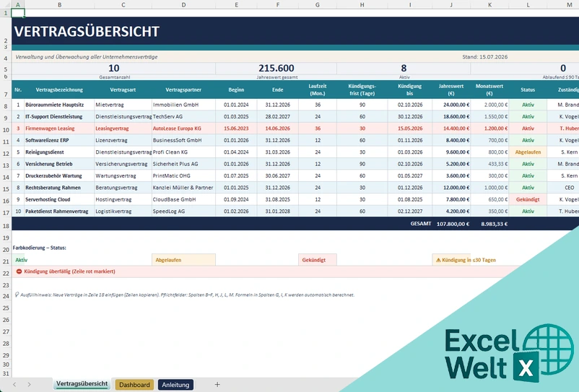Select cell Rechtsberatung Rahmen
This screenshot has height=392, width=579.
(x=59, y=188)
